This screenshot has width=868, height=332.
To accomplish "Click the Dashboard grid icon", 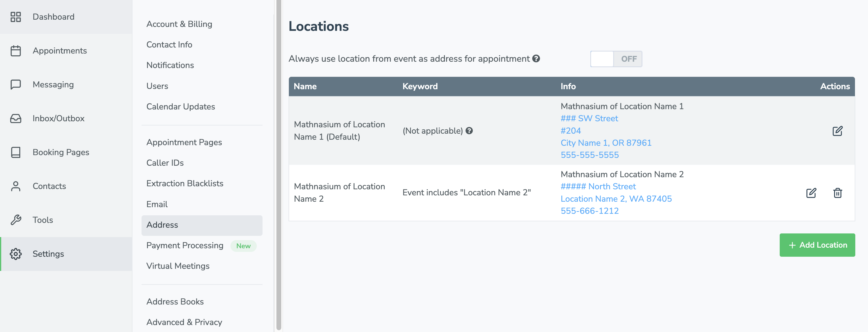I will 15,17.
